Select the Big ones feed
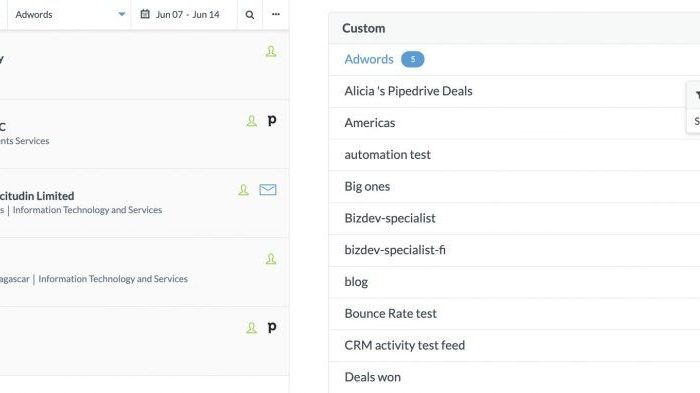 pyautogui.click(x=514, y=187)
